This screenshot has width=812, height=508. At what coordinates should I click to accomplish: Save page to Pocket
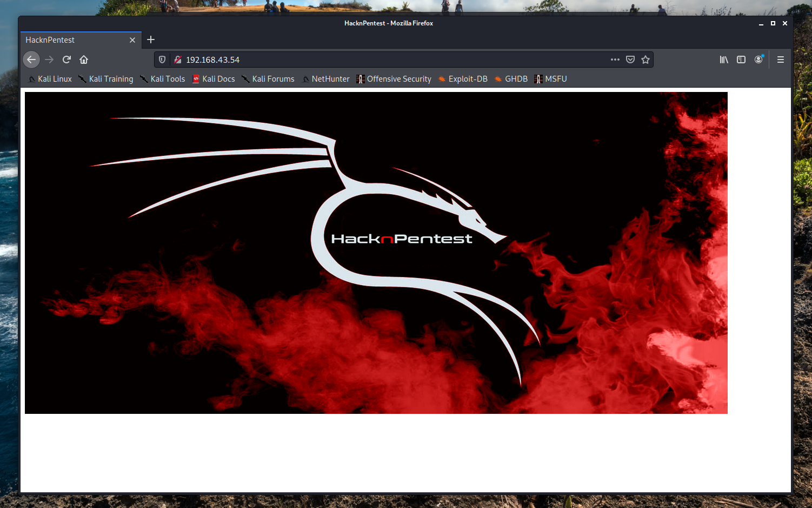630,60
